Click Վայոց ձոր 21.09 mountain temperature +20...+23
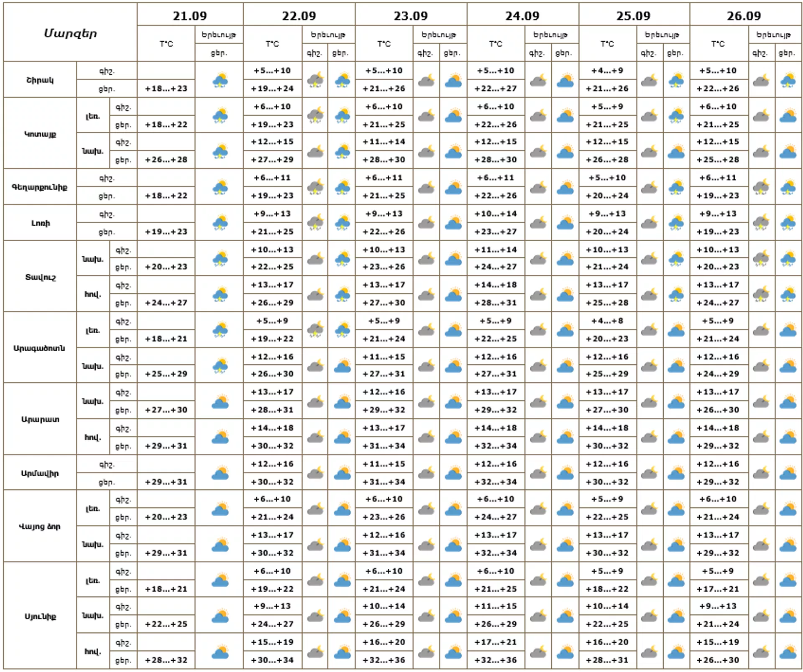Image resolution: width=803 pixels, height=672 pixels. click(166, 517)
